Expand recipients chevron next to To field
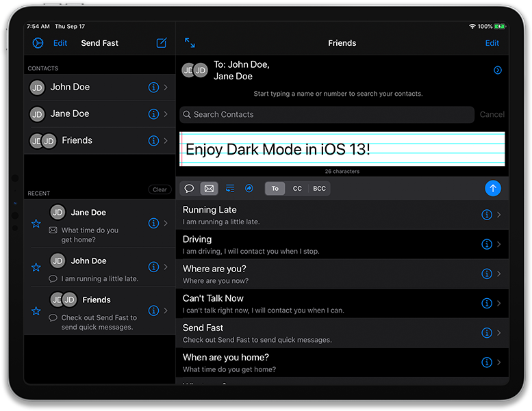 point(497,70)
